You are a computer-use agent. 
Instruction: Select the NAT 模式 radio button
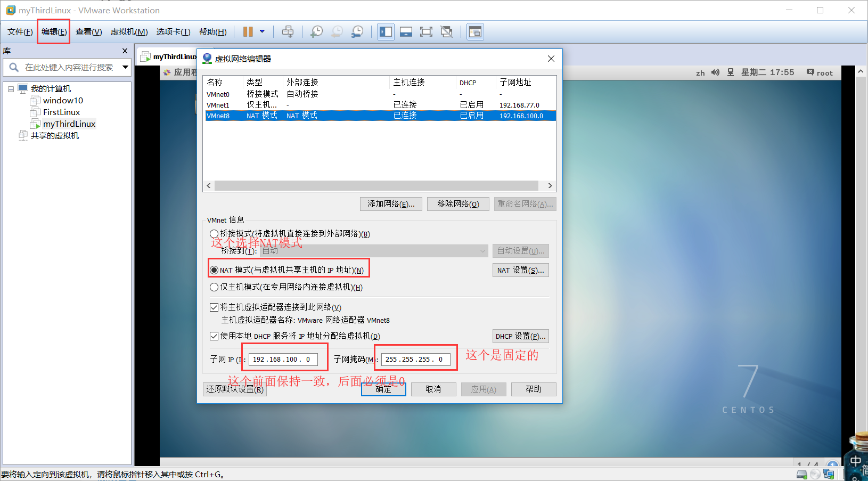point(214,270)
